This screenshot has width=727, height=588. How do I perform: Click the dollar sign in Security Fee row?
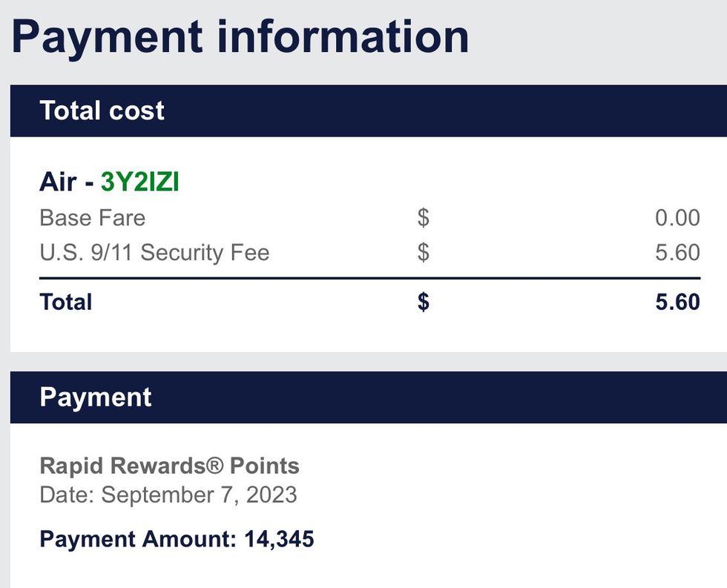tap(423, 253)
